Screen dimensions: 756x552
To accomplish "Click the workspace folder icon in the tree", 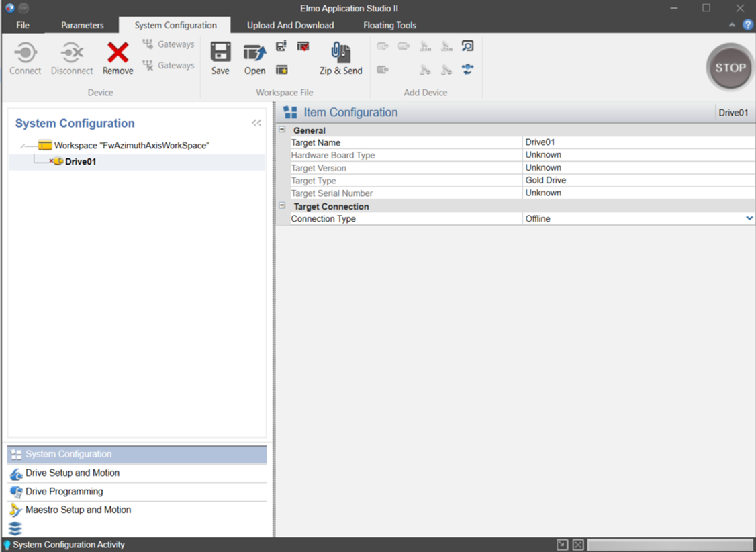I will pos(45,145).
